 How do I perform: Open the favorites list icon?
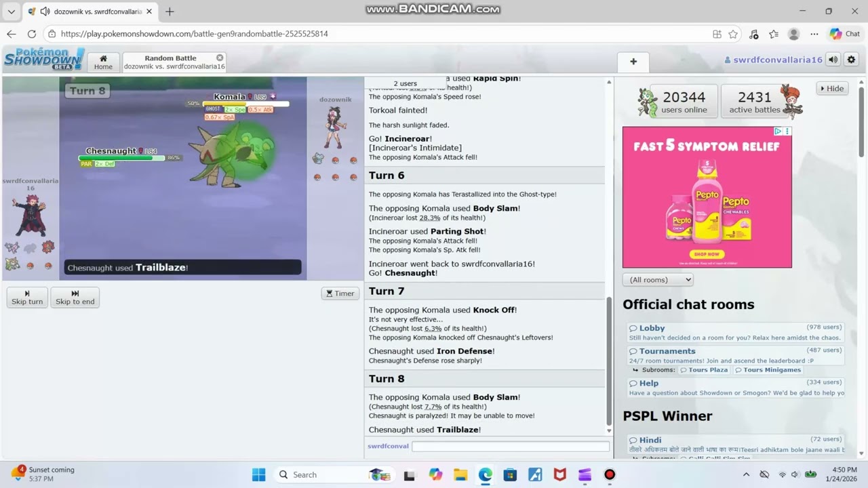[x=774, y=34]
